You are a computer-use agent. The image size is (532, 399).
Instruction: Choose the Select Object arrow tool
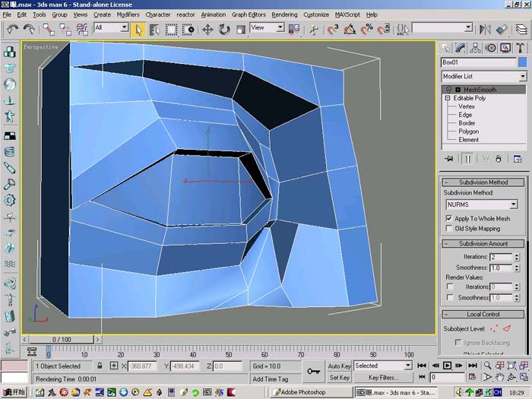(138, 30)
